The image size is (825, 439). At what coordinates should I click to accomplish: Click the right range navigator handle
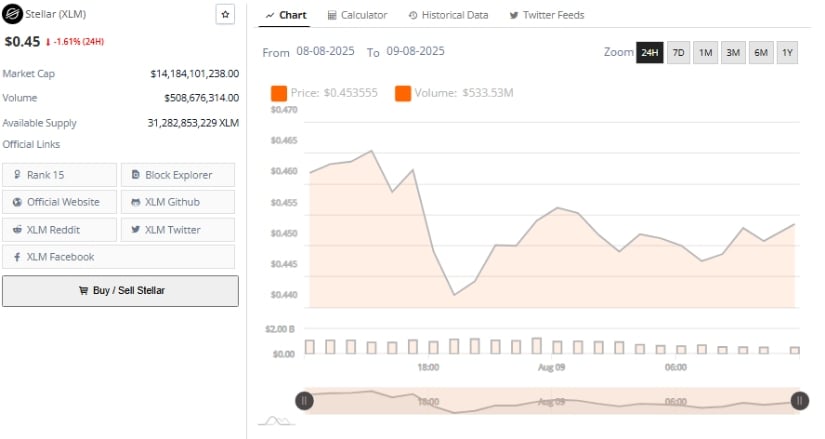799,401
